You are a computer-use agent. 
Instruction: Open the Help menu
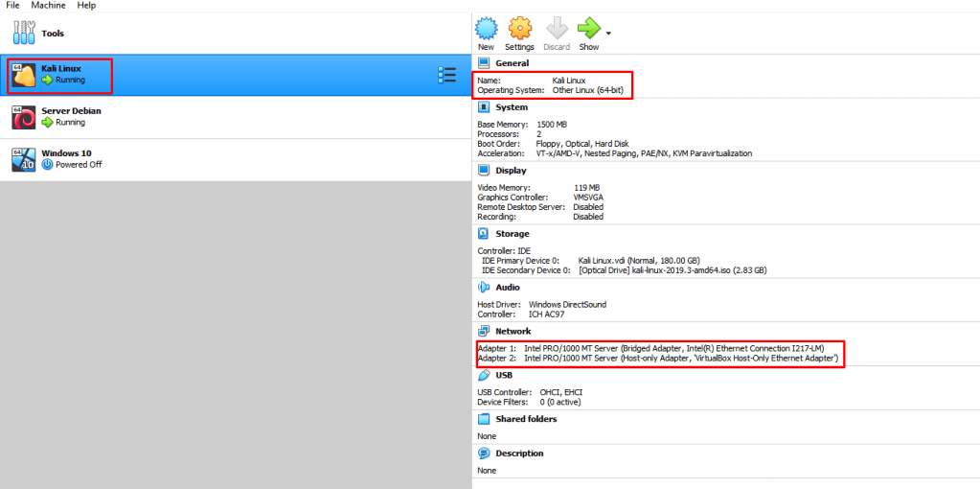[x=86, y=6]
